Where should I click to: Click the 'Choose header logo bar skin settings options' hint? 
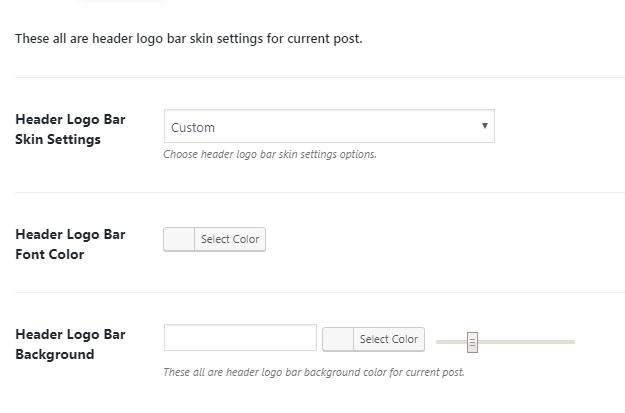[270, 155]
